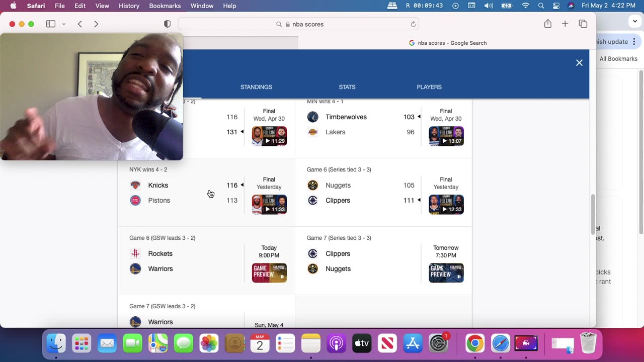
Task: Click the Knicks team name
Action: coord(158,185)
